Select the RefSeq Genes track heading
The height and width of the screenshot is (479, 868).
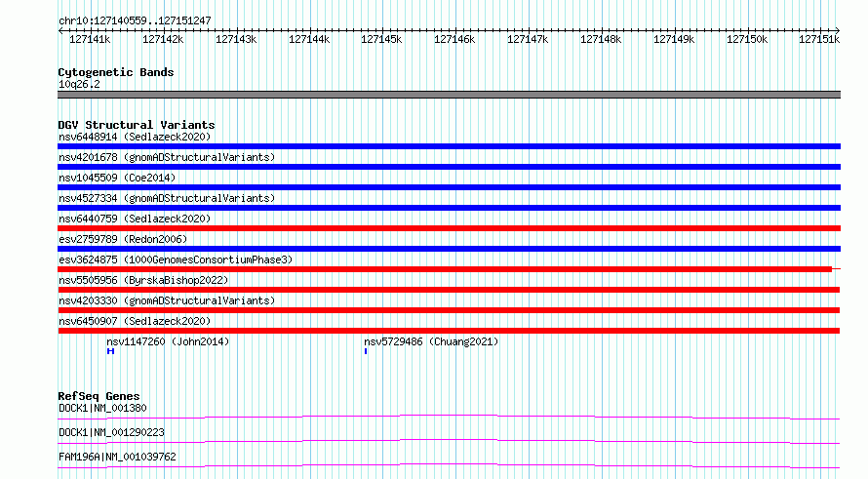pos(99,396)
